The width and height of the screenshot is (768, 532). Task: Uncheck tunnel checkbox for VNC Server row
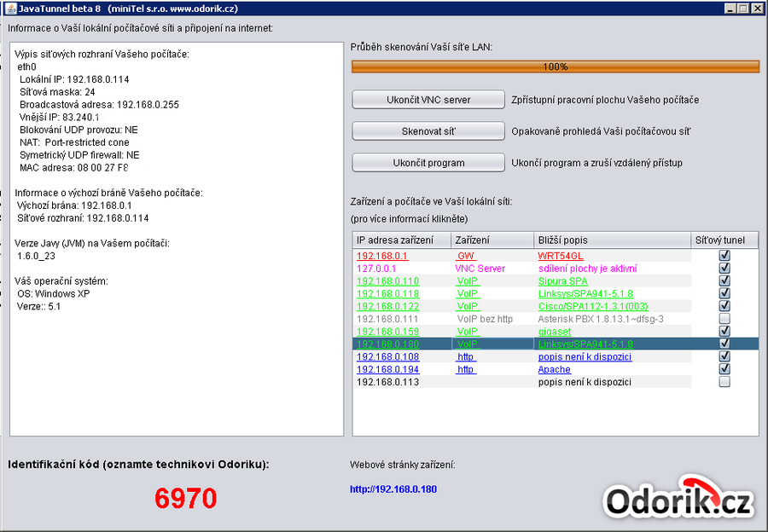pyautogui.click(x=724, y=268)
